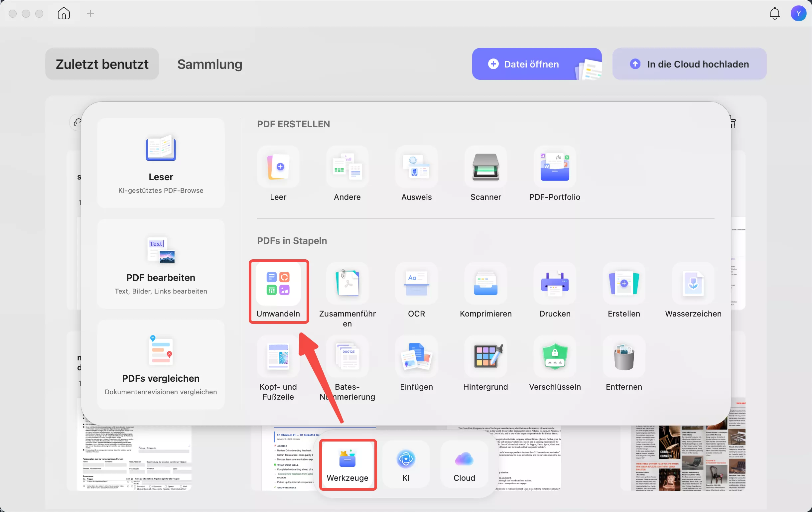Open the user account avatar

click(x=798, y=14)
